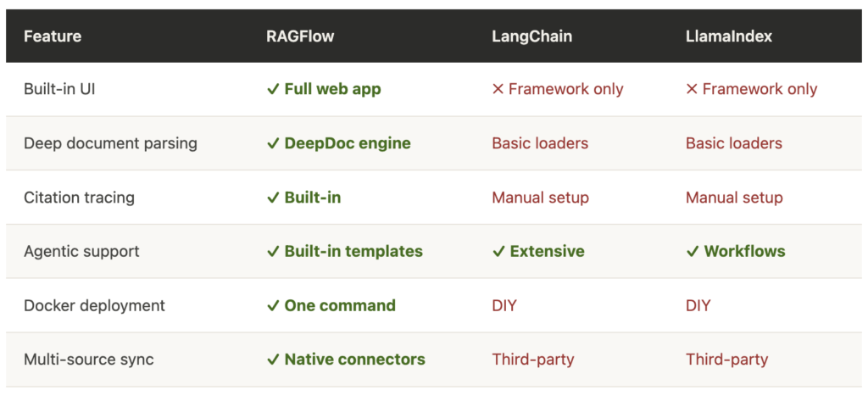
Task: Click "Manual setup" in the LlamaIndex column
Action: tap(734, 198)
